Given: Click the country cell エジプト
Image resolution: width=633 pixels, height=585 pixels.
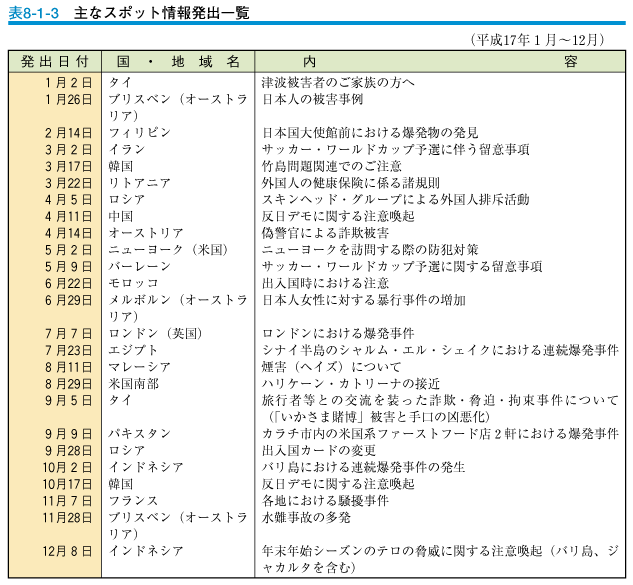Looking at the screenshot, I should (x=133, y=350).
